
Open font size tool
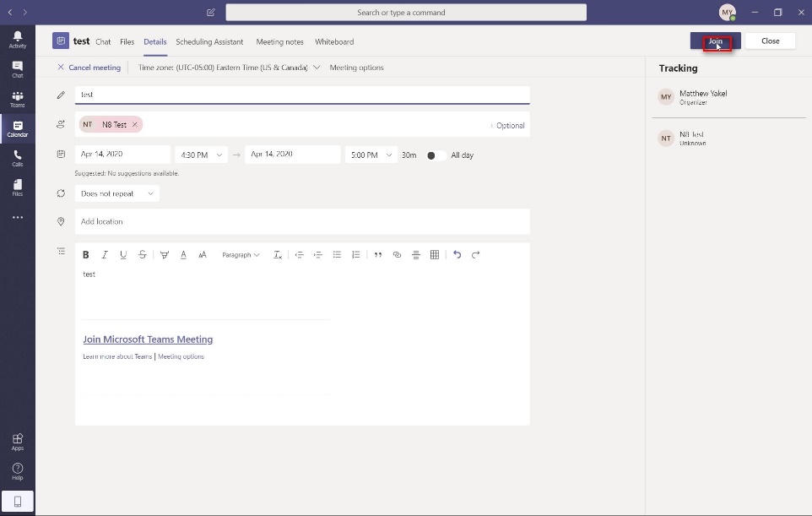pos(203,254)
